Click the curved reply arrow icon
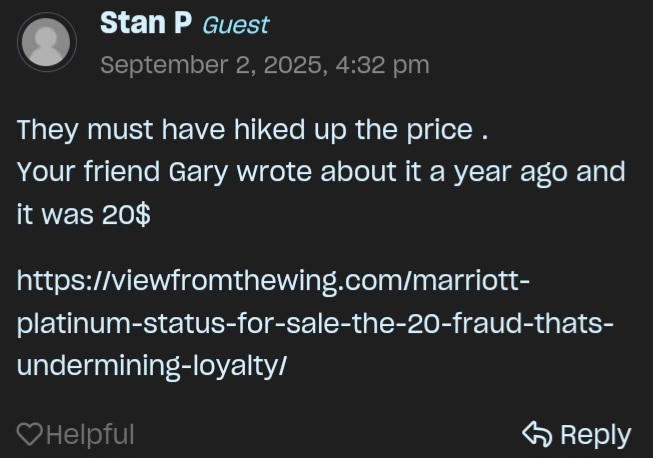This screenshot has height=458, width=653. click(537, 434)
